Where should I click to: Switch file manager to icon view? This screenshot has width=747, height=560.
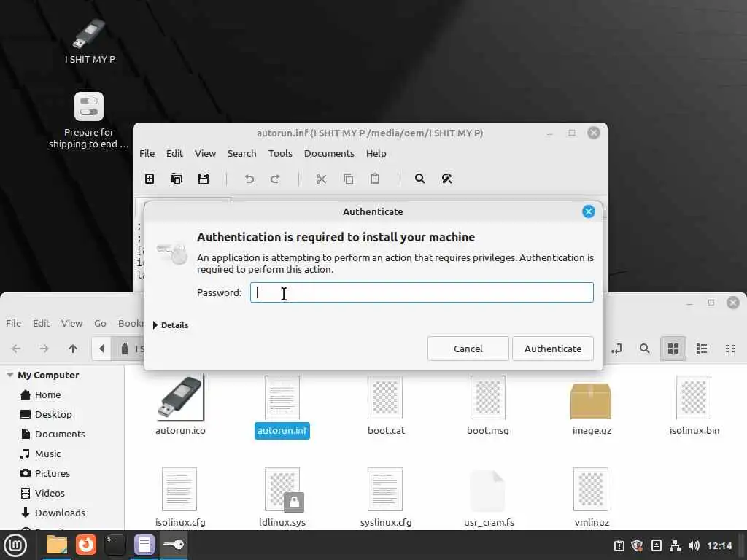673,349
